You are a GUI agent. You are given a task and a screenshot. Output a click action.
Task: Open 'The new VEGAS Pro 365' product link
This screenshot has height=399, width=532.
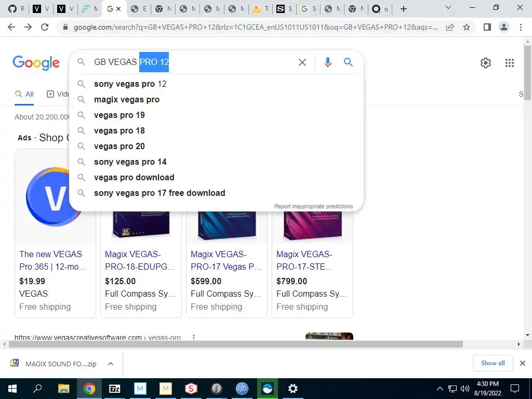click(53, 260)
